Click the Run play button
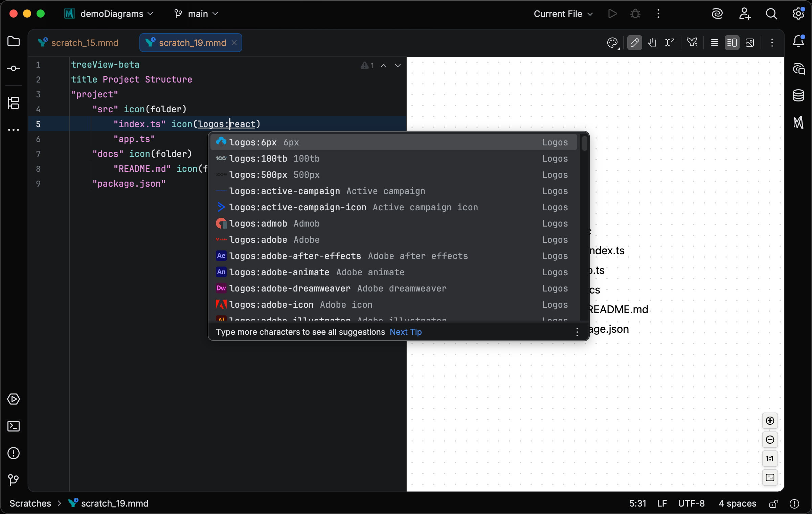Image resolution: width=812 pixels, height=514 pixels. point(612,14)
